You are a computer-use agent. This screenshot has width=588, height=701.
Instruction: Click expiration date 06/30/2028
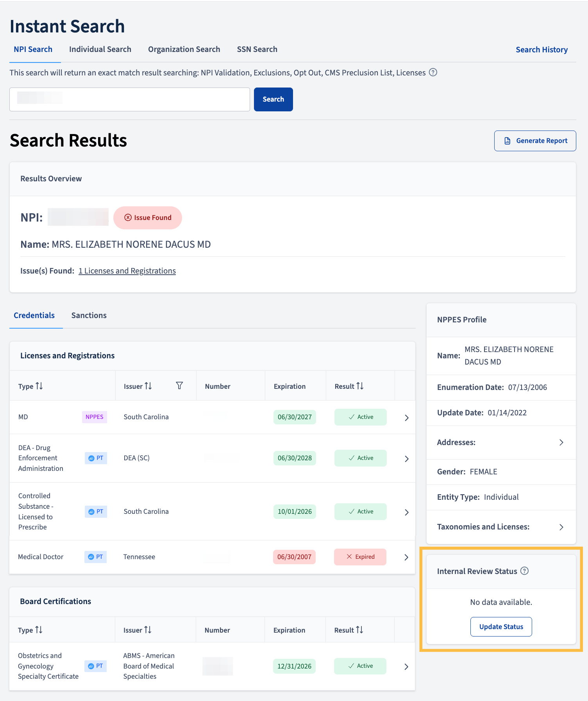[295, 458]
